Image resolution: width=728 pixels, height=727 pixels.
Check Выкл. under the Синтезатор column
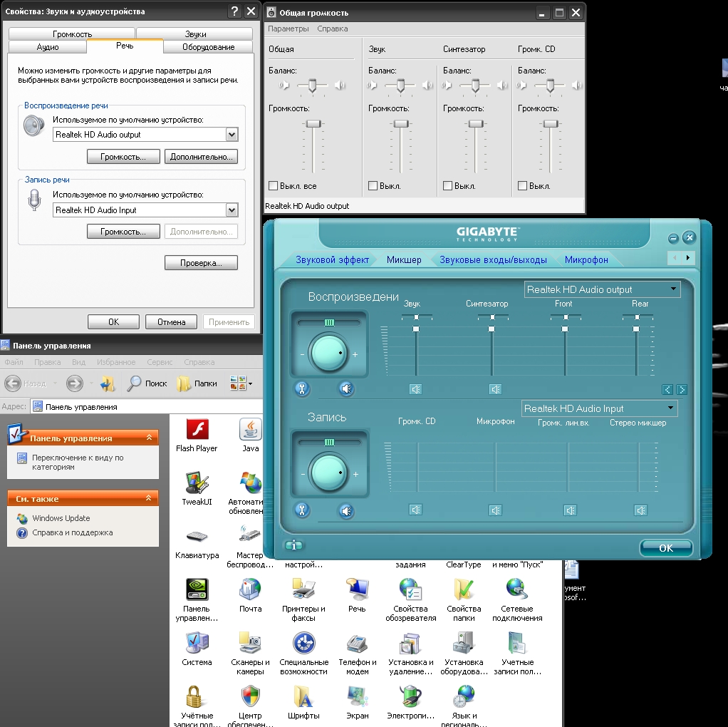click(x=447, y=186)
